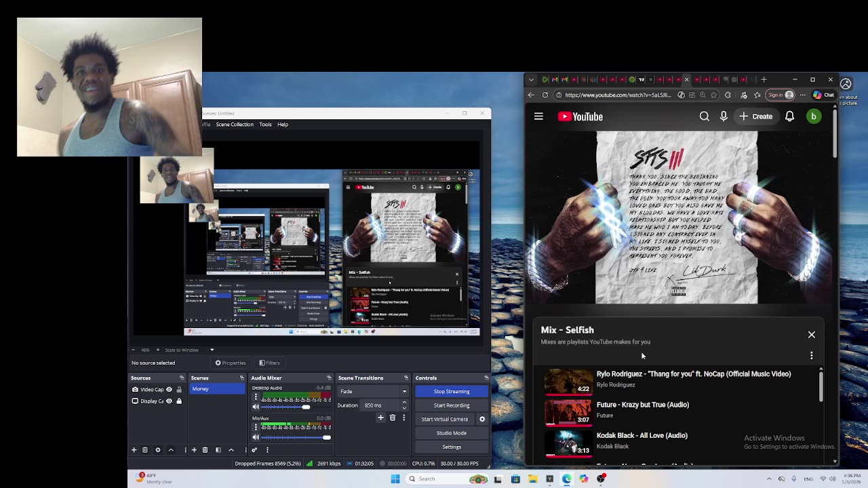Open Audio Mixer dock menu dots

pos(267,450)
